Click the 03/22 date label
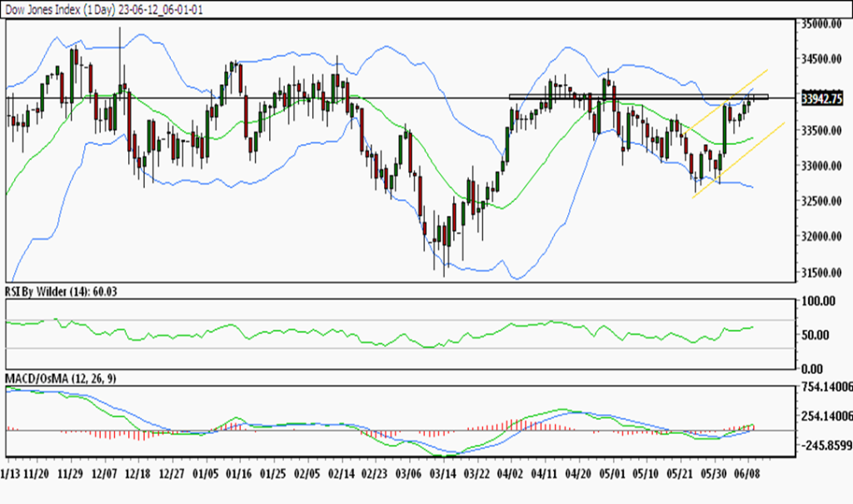Screen dimensions: 853x504 tap(476, 473)
